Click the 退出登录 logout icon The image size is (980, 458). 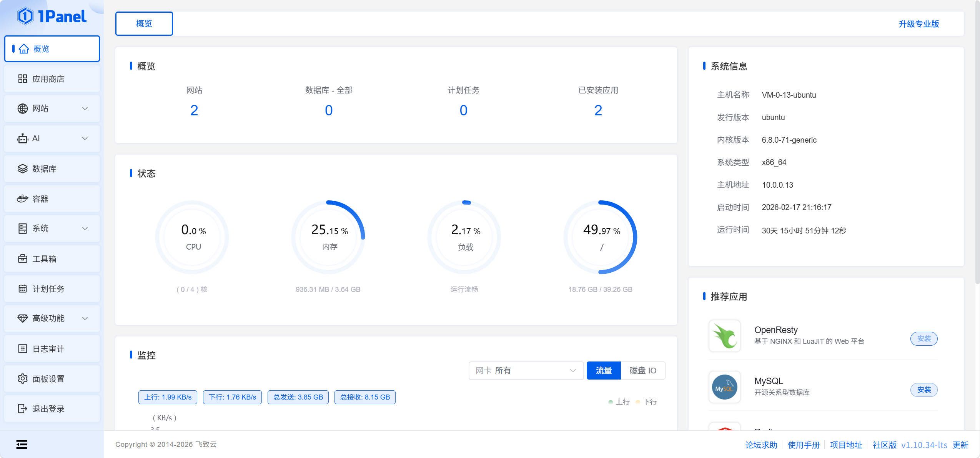pyautogui.click(x=23, y=408)
